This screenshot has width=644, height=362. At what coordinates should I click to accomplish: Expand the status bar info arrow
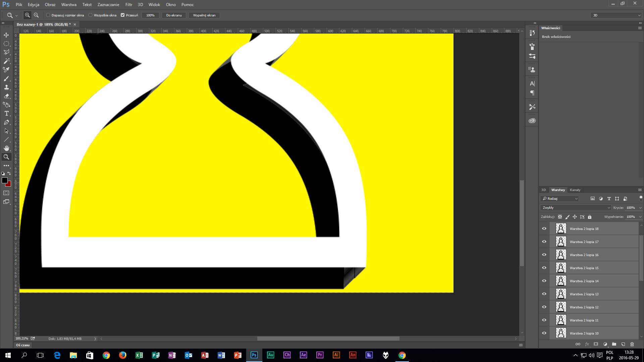coord(95,339)
